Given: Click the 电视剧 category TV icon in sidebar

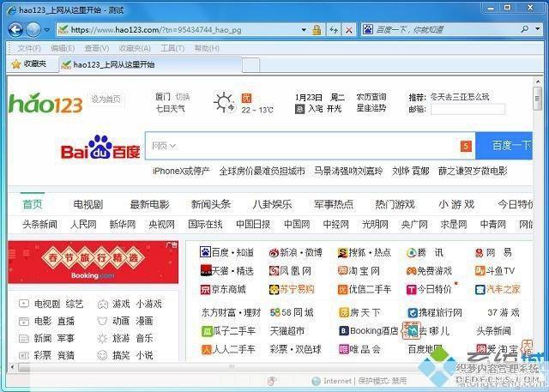Looking at the screenshot, I should [x=24, y=303].
